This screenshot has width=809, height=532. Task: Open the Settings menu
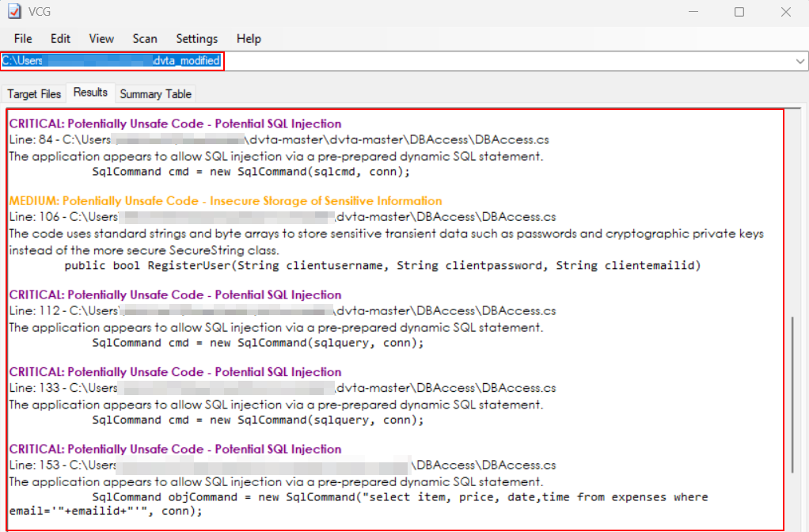[196, 39]
